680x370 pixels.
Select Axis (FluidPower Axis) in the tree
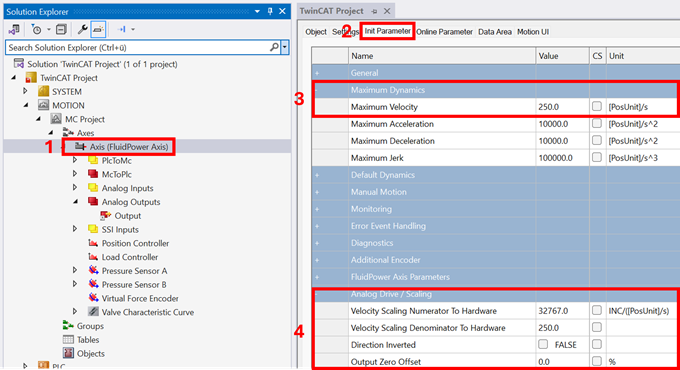coord(129,147)
